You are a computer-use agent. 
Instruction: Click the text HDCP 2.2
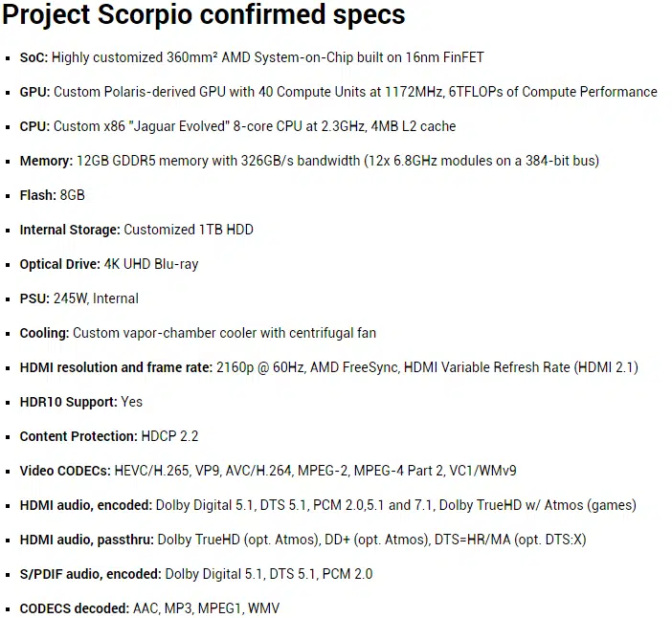click(169, 436)
